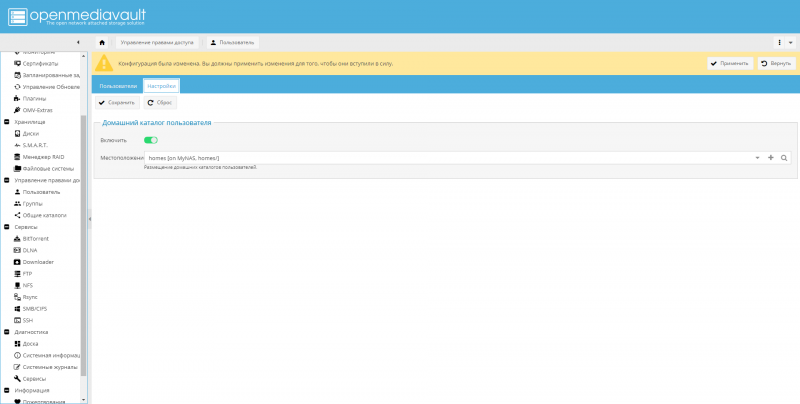Open the Местоположение dropdown arrow
The height and width of the screenshot is (404, 800).
click(x=757, y=158)
